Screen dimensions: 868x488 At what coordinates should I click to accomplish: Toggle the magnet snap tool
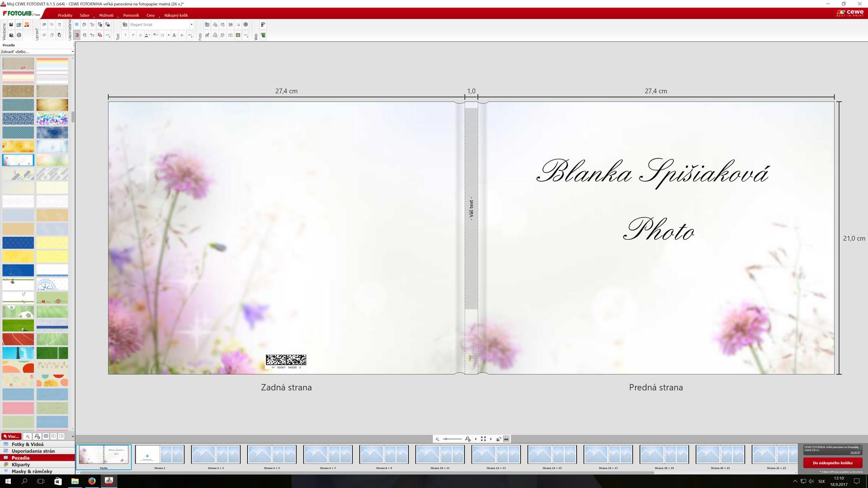76,35
